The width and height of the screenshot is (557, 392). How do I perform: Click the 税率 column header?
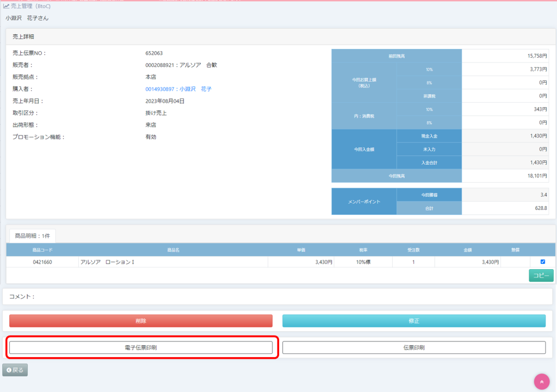363,250
